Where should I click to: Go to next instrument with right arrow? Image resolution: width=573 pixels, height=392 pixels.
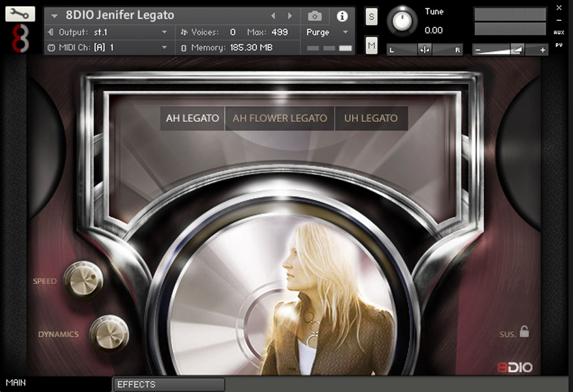pyautogui.click(x=290, y=16)
